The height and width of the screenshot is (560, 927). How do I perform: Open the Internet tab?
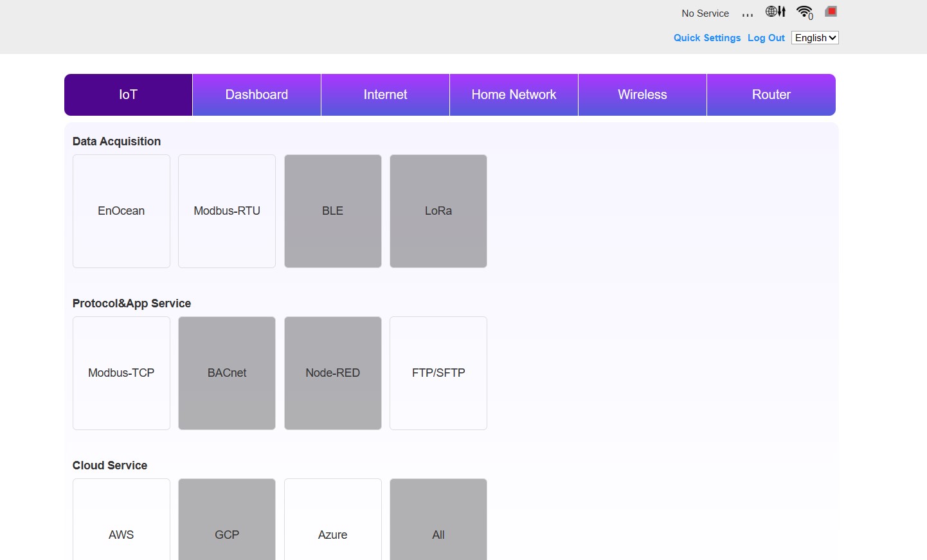385,95
